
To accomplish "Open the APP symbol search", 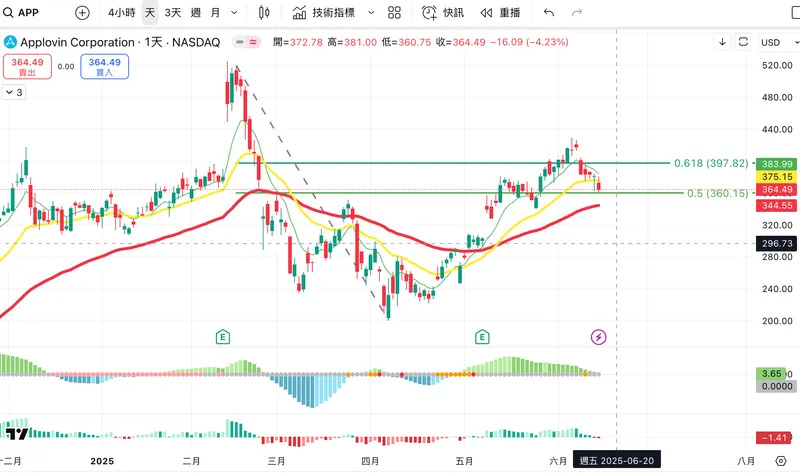I will pos(21,12).
